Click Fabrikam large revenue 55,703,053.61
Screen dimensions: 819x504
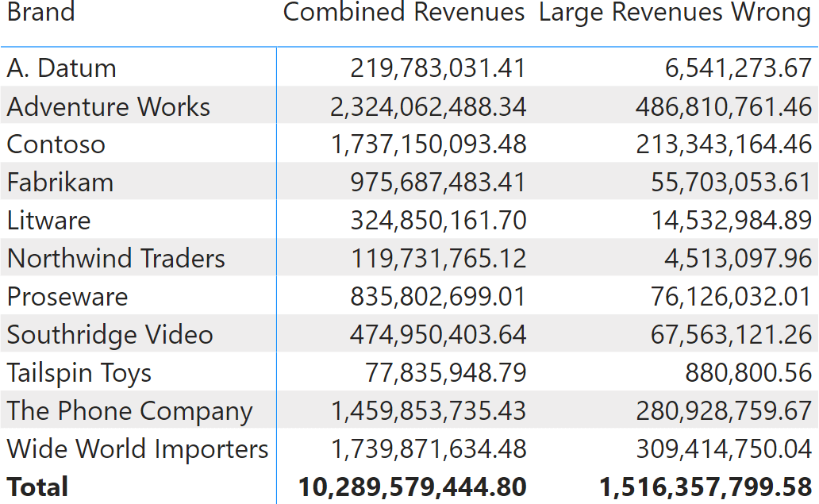pyautogui.click(x=731, y=183)
